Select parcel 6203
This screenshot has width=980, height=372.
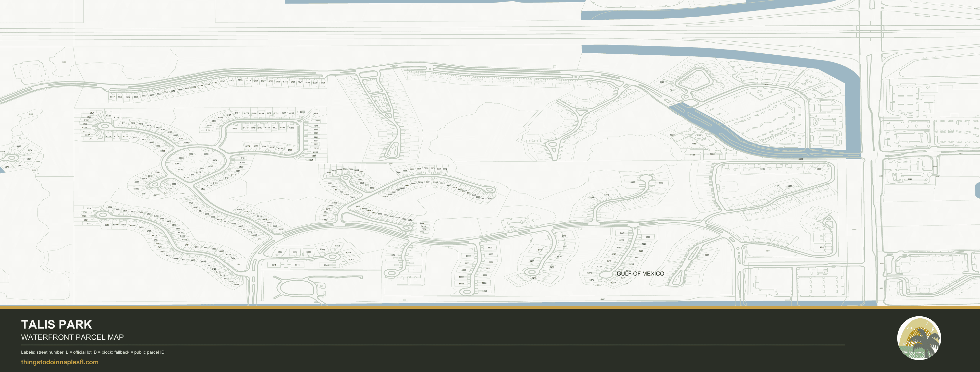[302, 112]
